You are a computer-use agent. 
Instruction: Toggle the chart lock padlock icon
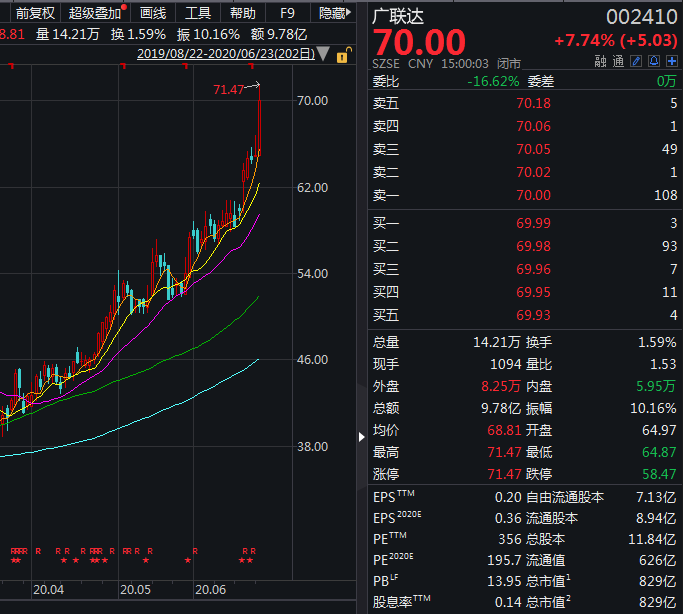[x=342, y=54]
